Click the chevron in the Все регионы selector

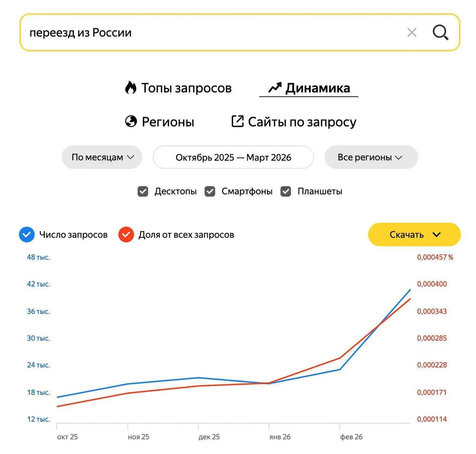399,158
